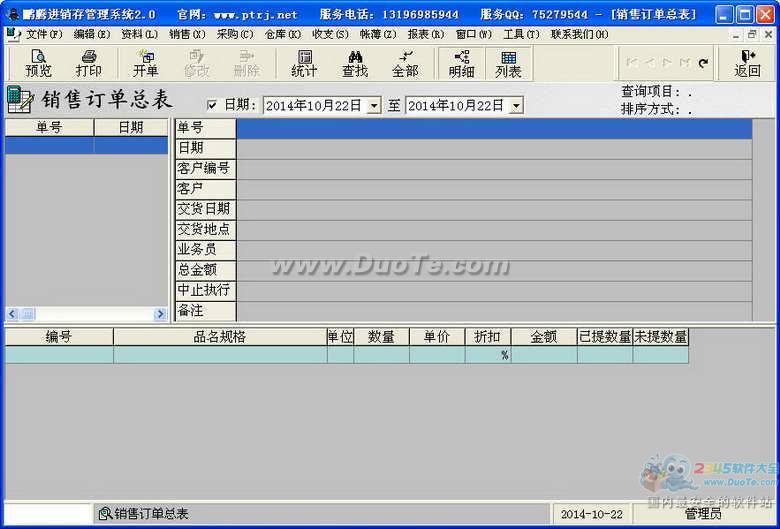780x529 pixels.
Task: Click the 管理员 status bar entry
Action: coord(703,514)
